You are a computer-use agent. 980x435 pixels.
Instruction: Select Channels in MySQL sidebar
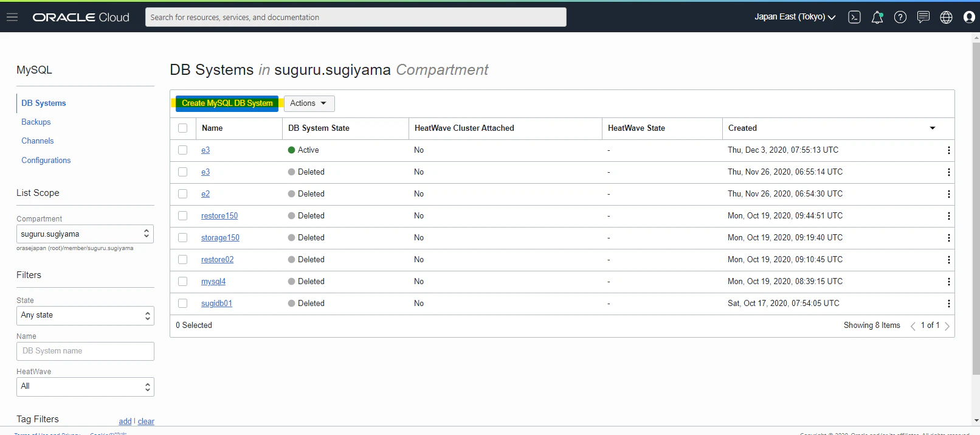click(38, 141)
